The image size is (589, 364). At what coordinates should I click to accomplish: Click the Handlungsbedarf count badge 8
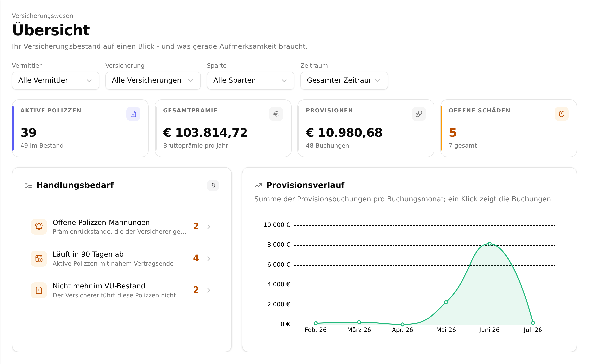coord(213,185)
